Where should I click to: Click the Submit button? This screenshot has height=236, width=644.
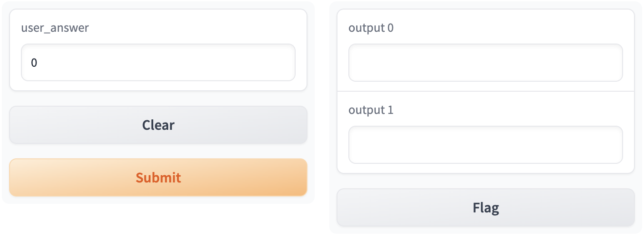point(158,177)
